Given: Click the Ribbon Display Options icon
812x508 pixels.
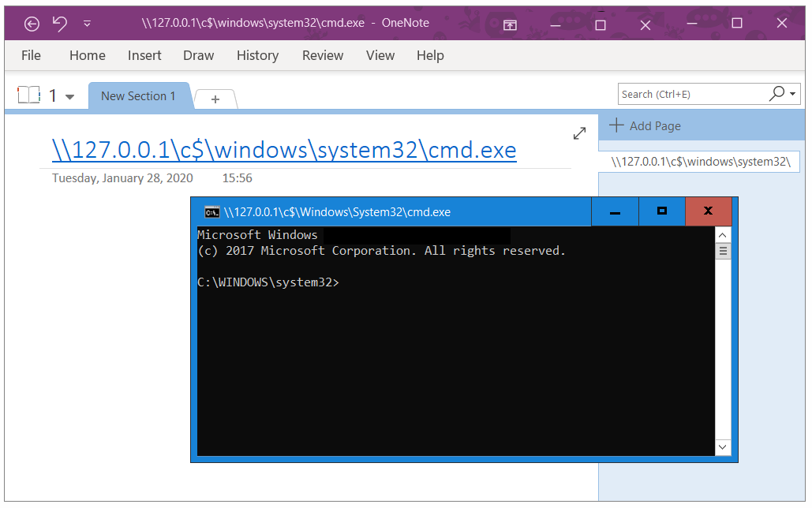Looking at the screenshot, I should point(510,24).
